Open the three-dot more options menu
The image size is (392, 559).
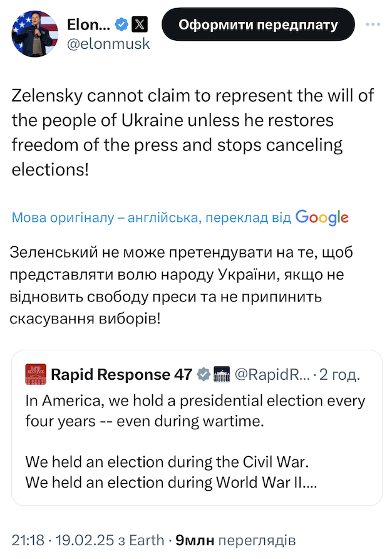[373, 24]
